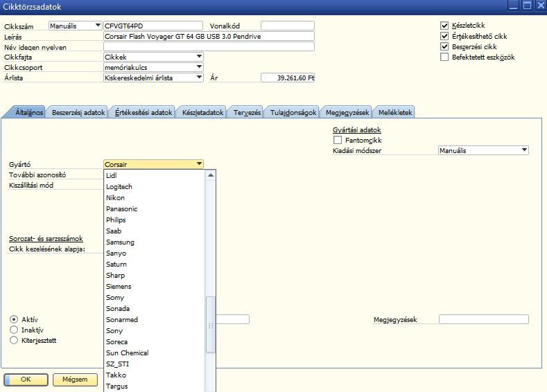Click the Ár price field
Screen dimensions: 547x392
(288, 78)
